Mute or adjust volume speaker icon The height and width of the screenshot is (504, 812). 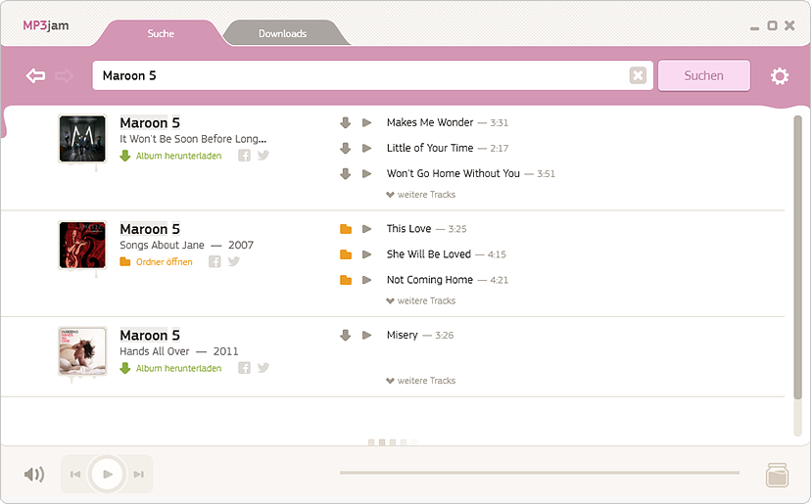[x=34, y=474]
